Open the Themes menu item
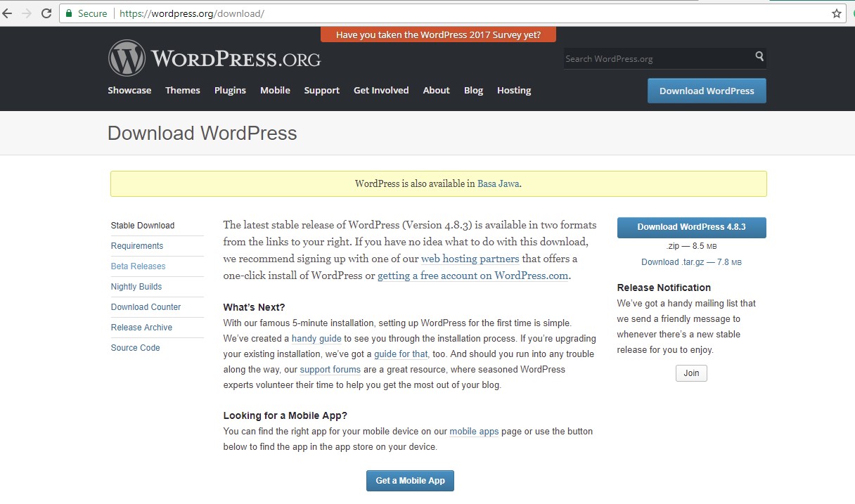 point(183,90)
